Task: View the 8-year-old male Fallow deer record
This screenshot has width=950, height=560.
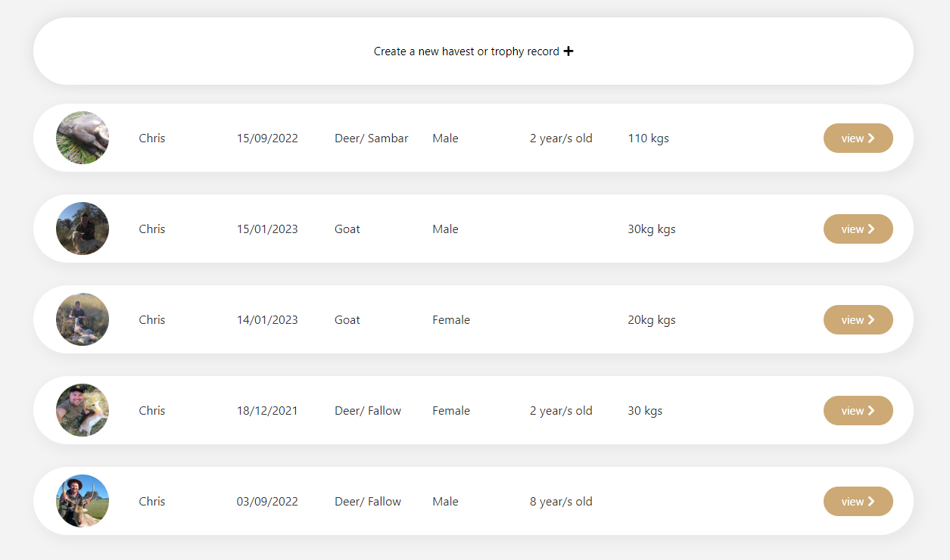Action: (858, 501)
